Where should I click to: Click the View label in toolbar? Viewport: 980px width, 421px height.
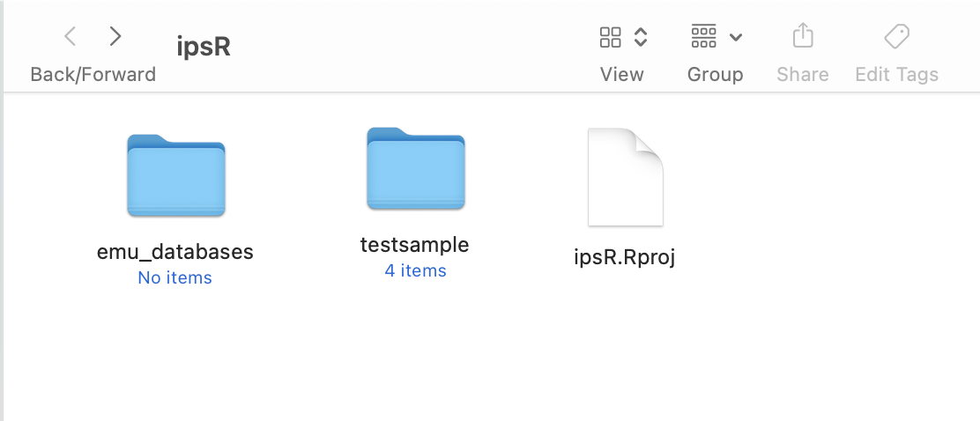621,75
